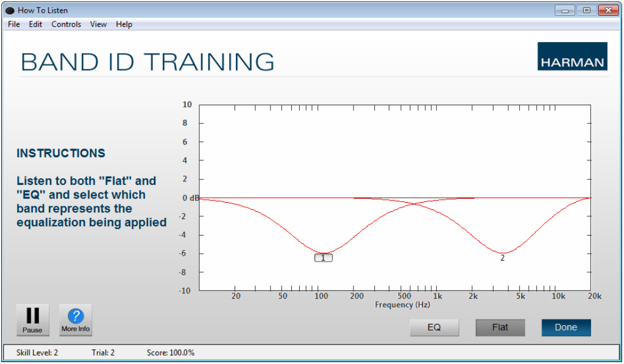Click the Frequency (Hz) axis label
This screenshot has width=624, height=364.
[x=402, y=304]
